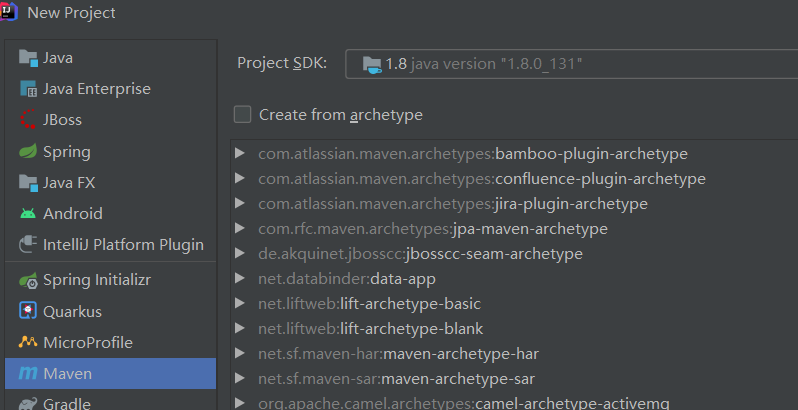Expand bamboo-plugin-archetype node
This screenshot has height=410, width=798.
click(x=240, y=153)
